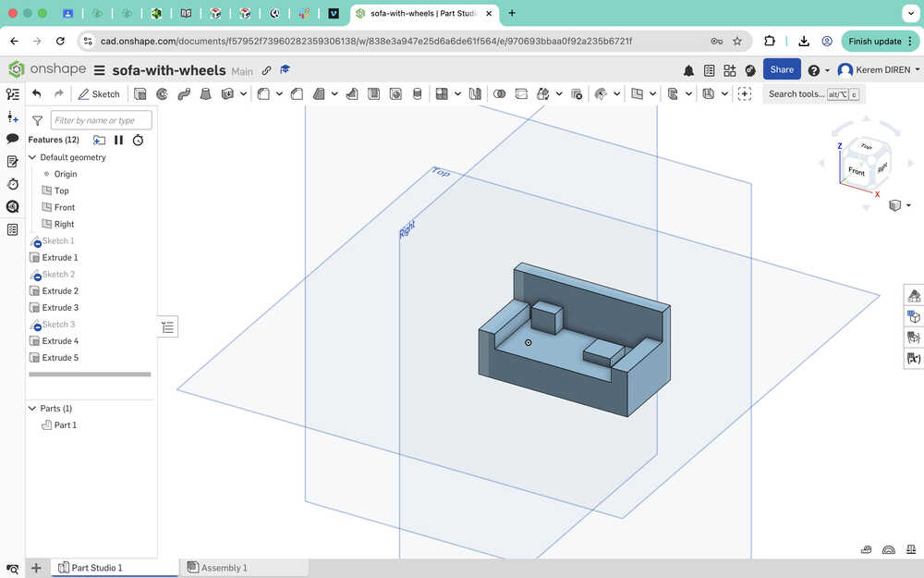Collapse the Parts (1) section

(x=32, y=409)
